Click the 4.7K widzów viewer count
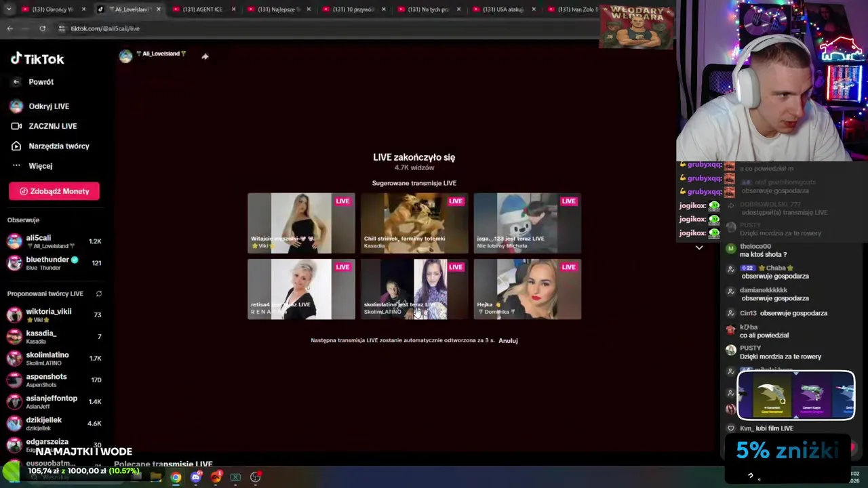Image resolution: width=868 pixels, height=488 pixels. [414, 167]
